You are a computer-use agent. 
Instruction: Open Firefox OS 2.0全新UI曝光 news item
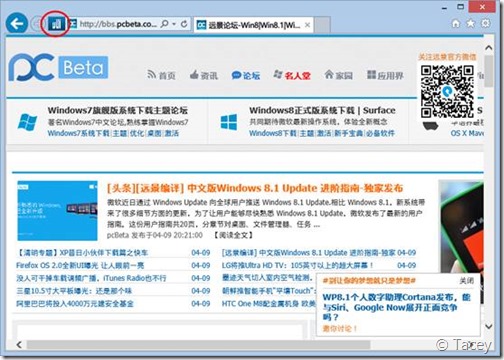80,266
